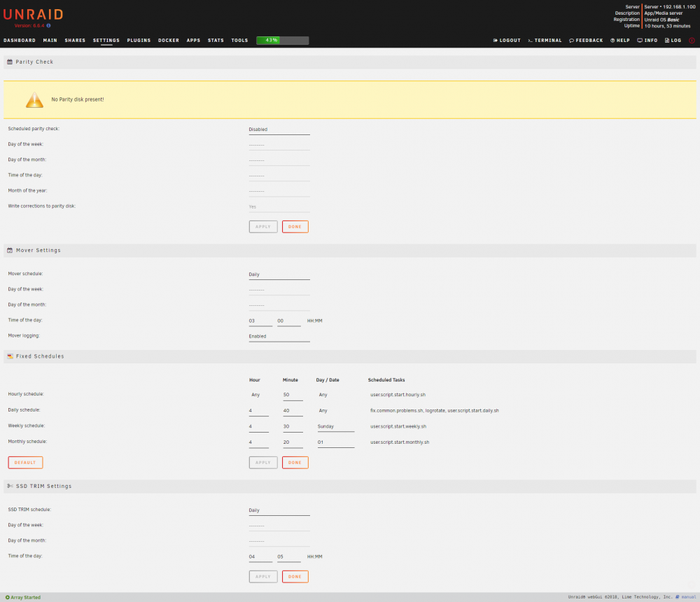Select SSD TRIM time hour 04 field
This screenshot has width=700, height=602.
click(260, 557)
